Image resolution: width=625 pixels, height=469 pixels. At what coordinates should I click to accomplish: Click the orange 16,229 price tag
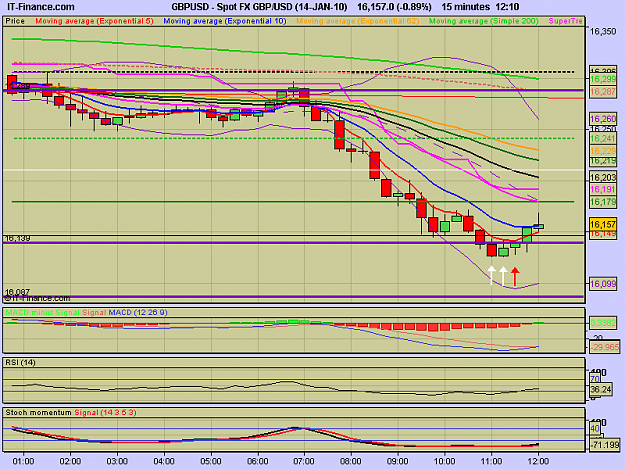click(x=603, y=151)
